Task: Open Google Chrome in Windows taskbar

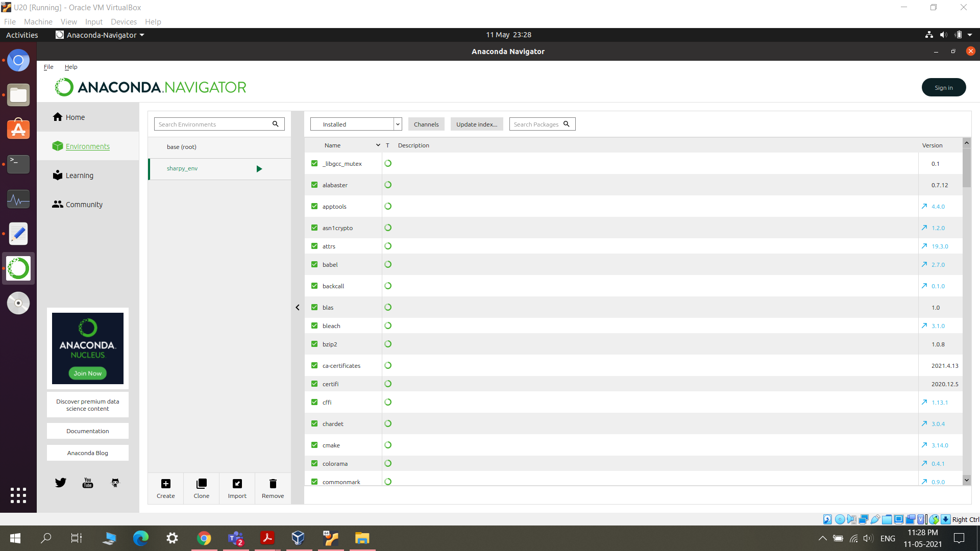Action: (x=204, y=538)
